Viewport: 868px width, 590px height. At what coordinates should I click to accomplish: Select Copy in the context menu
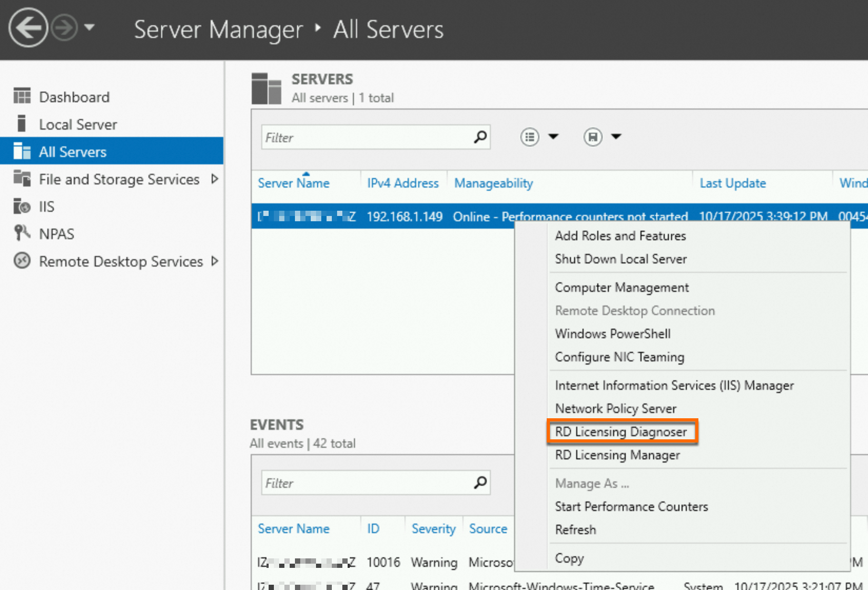[569, 558]
